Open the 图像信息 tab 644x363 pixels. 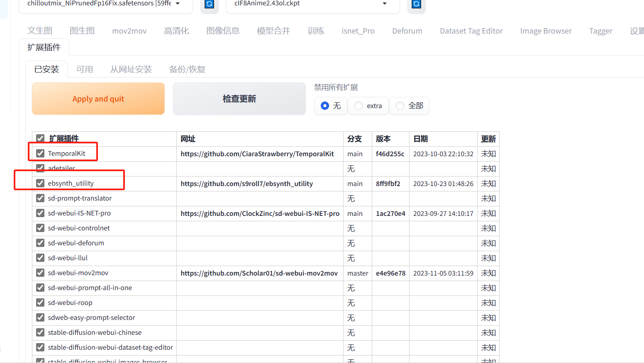pyautogui.click(x=223, y=31)
